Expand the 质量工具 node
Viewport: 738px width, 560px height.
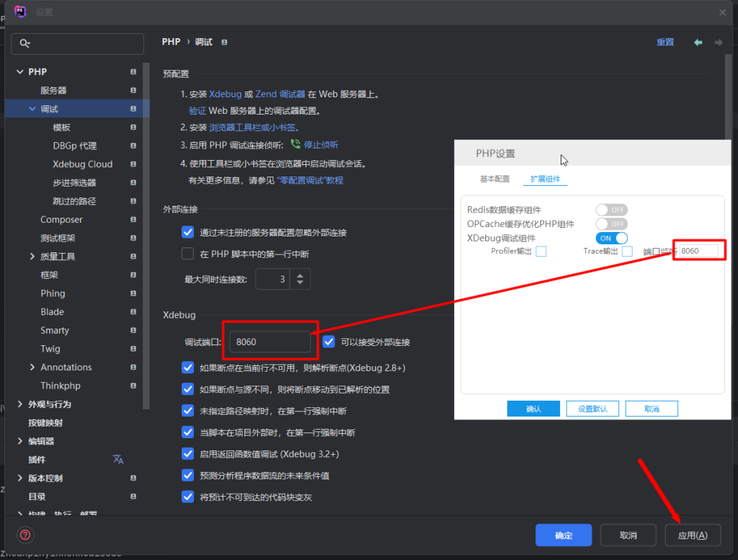click(32, 256)
